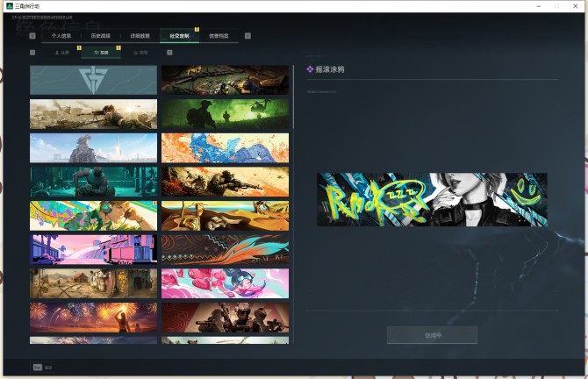Click the next-tab key hint beside 信誉档案
This screenshot has width=588, height=379.
coord(247,36)
